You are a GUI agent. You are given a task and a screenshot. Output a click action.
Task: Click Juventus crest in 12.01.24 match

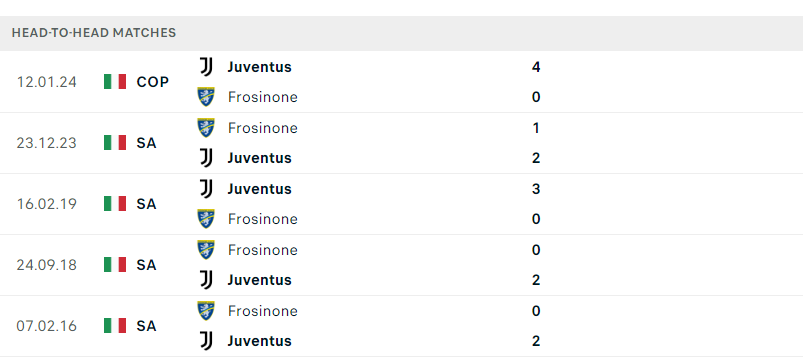pos(206,67)
